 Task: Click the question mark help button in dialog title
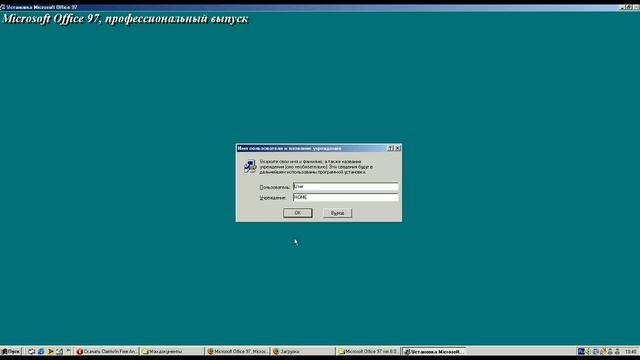390,148
